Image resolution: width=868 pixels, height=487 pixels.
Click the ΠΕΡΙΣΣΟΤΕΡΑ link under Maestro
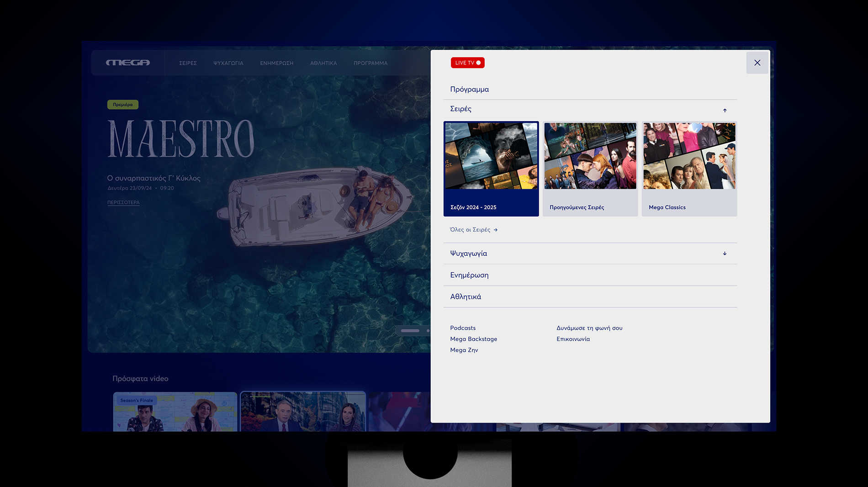(123, 202)
